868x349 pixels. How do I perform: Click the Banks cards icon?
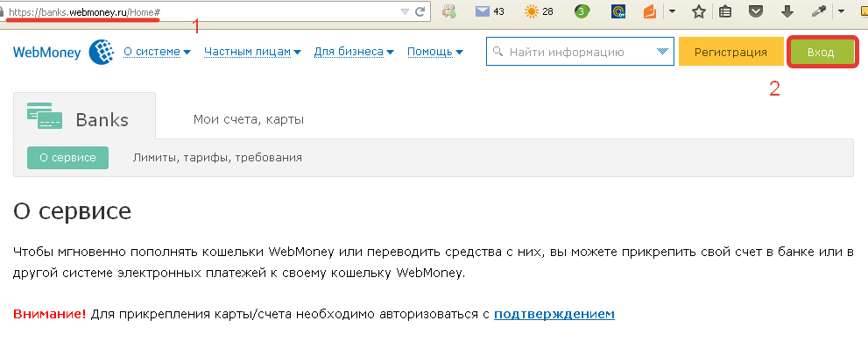(x=45, y=116)
